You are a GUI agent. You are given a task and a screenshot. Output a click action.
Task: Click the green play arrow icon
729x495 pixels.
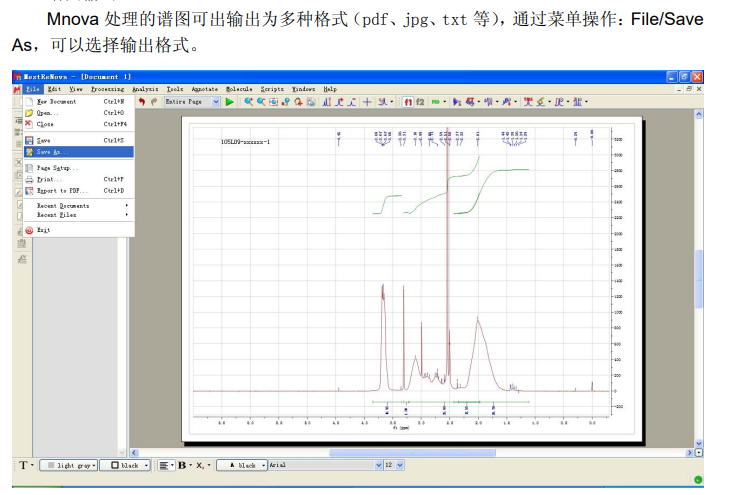pos(229,102)
